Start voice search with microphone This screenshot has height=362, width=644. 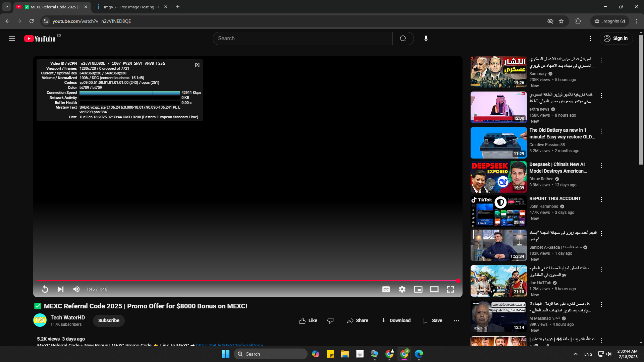[x=426, y=39]
